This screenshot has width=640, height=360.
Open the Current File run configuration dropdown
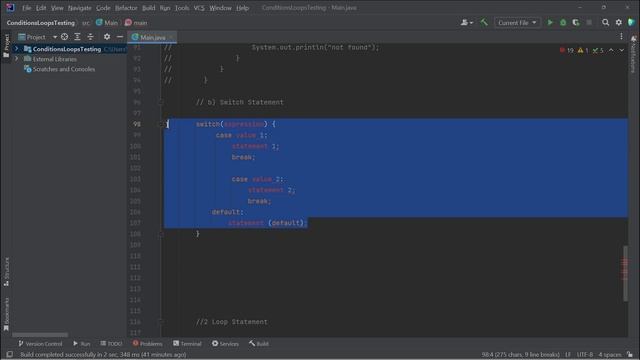point(517,22)
